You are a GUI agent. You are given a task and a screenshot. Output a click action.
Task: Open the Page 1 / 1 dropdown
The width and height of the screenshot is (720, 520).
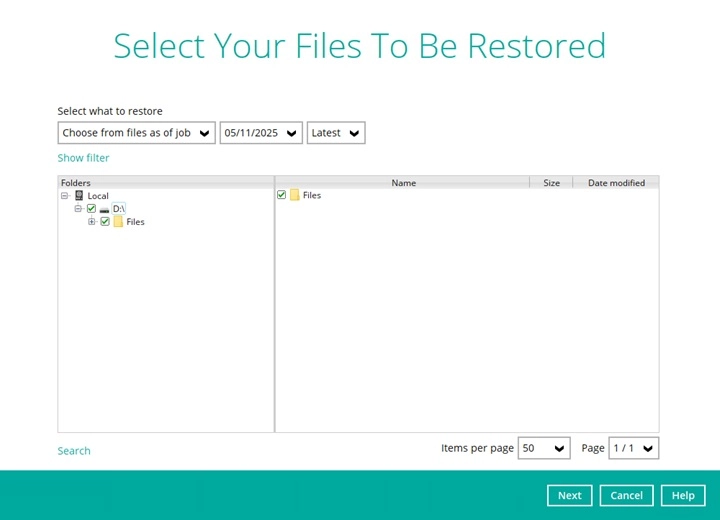[x=634, y=448]
